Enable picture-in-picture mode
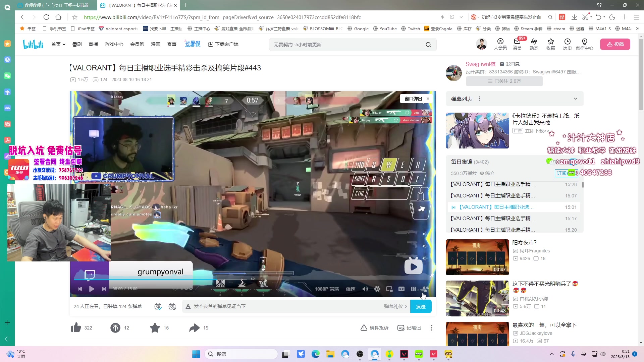 pyautogui.click(x=389, y=289)
